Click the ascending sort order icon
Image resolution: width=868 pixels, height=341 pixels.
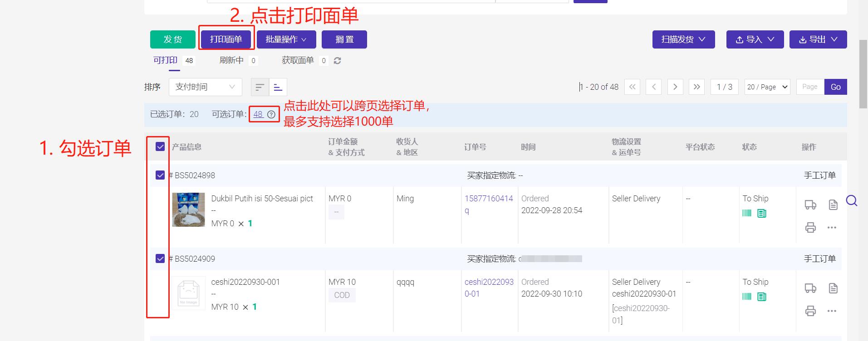pos(278,87)
